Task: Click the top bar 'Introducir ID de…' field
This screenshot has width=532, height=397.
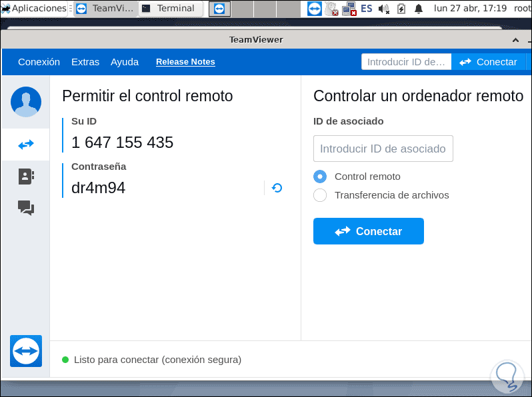Action: pos(406,62)
